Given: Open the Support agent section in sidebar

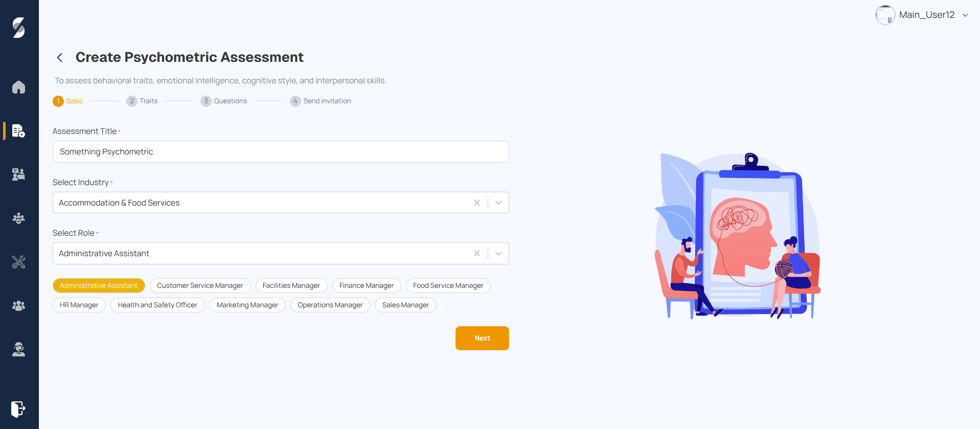Looking at the screenshot, I should tap(18, 349).
